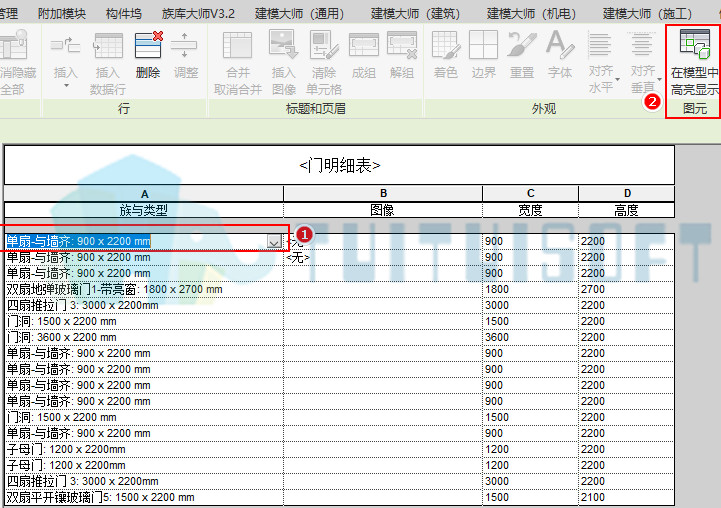Click the Ungroup headers icon
This screenshot has height=508, width=721.
pyautogui.click(x=402, y=45)
